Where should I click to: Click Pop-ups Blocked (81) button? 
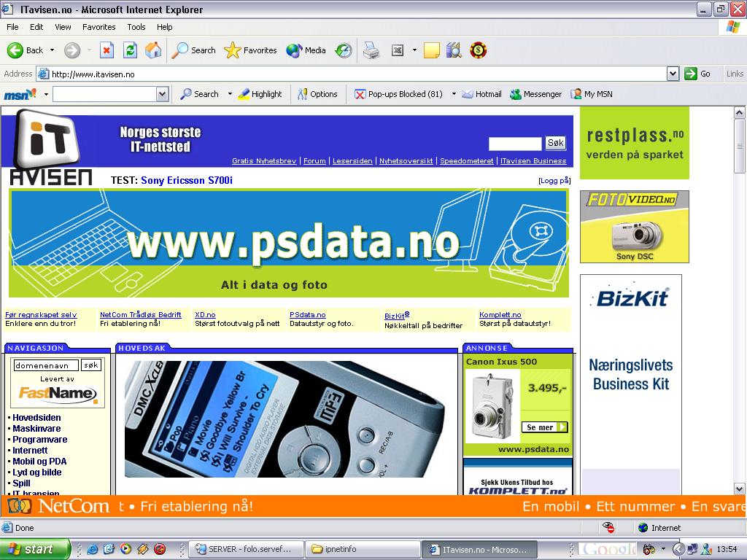398,94
